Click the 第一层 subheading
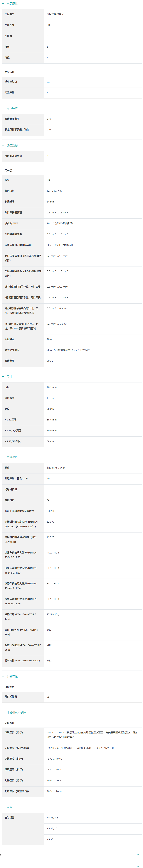The image size is (143, 868). pos(8,171)
